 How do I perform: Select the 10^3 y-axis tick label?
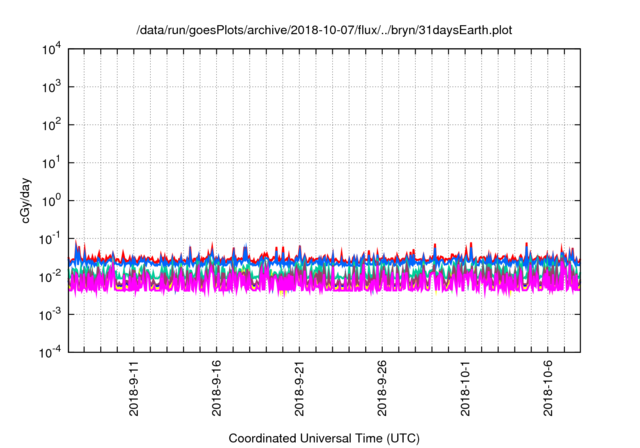(x=51, y=87)
